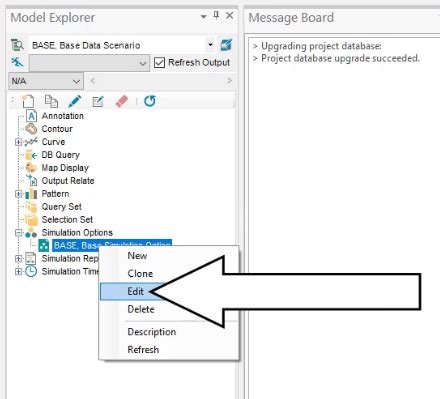This screenshot has height=399, width=440.
Task: Open the scenario manager icon right of dropdown
Action: (x=226, y=45)
